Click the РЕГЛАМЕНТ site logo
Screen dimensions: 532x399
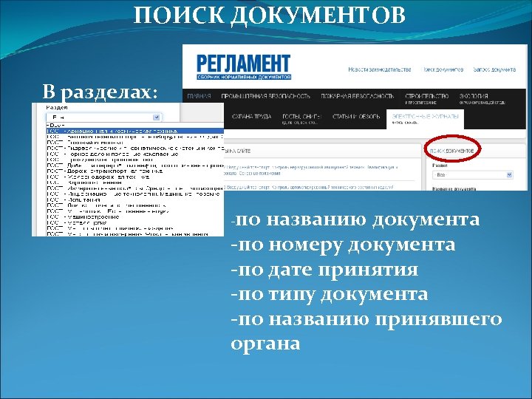tap(244, 66)
